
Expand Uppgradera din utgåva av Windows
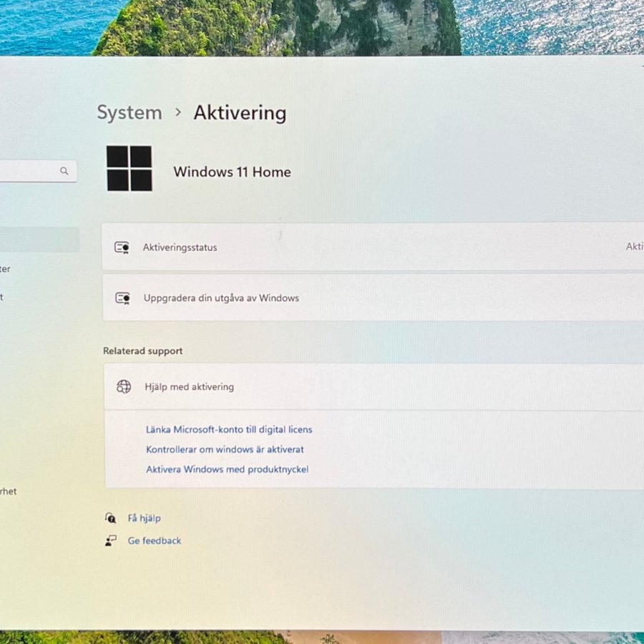point(372,298)
